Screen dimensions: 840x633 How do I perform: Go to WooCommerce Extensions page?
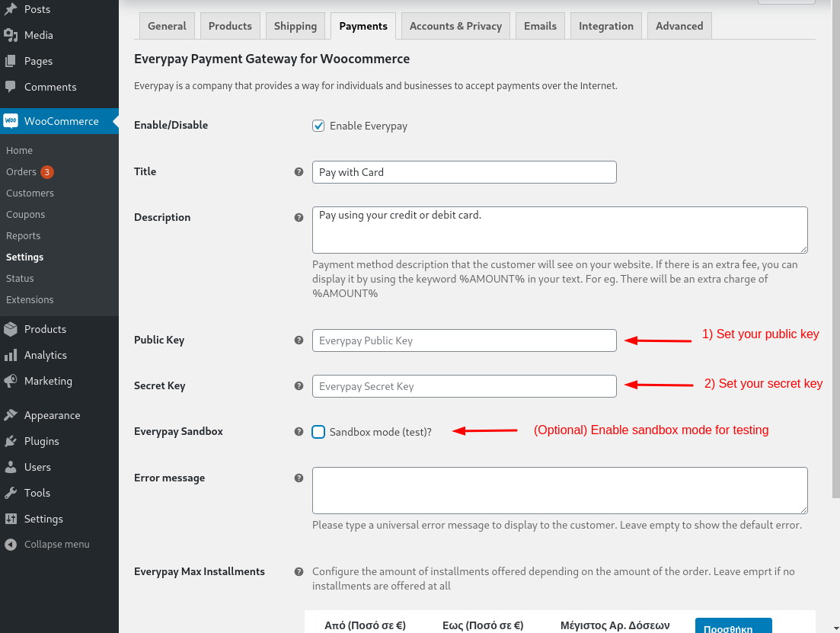click(30, 300)
